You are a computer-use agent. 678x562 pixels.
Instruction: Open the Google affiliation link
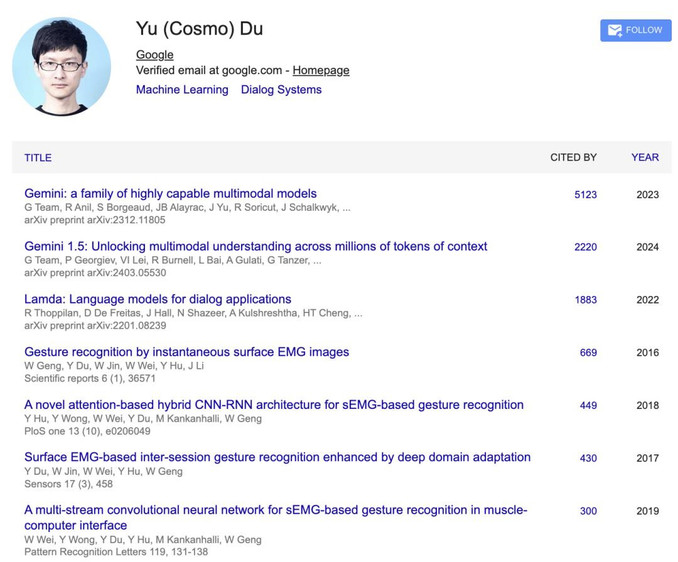coord(155,55)
